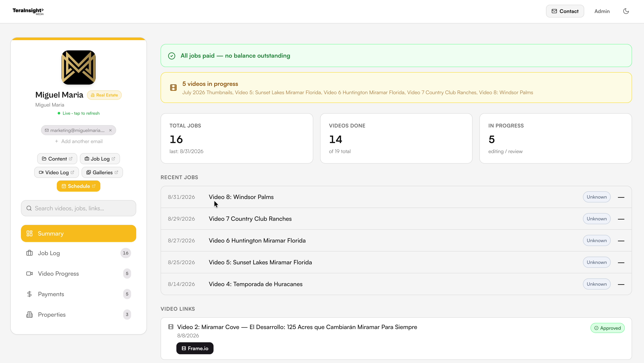Focus the 'Search videos, jobs, links...' field

(79, 208)
